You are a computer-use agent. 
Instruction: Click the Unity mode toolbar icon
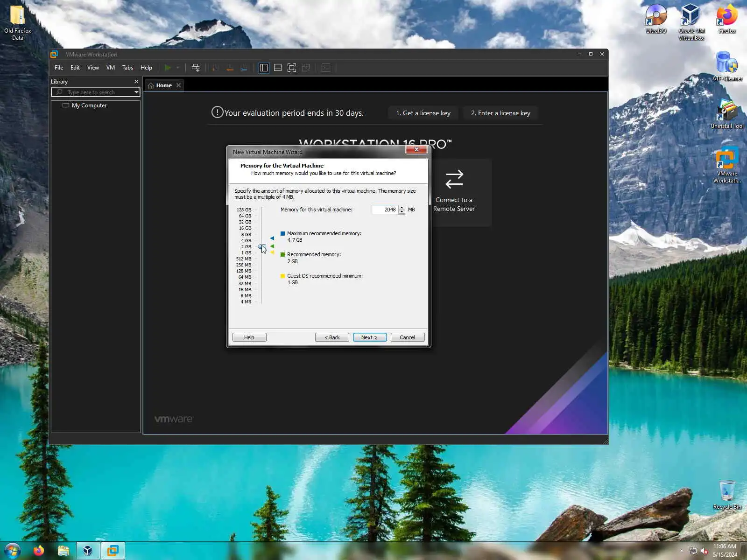pyautogui.click(x=306, y=68)
